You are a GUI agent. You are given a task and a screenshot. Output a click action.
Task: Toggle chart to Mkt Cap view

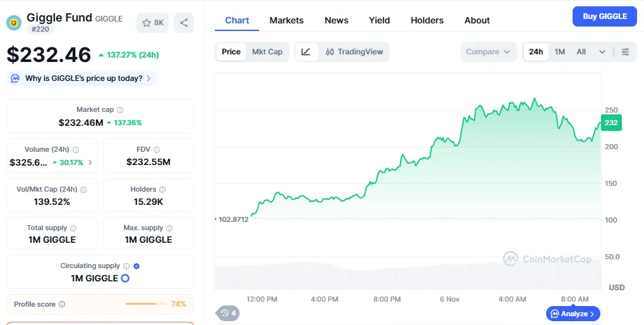click(267, 52)
